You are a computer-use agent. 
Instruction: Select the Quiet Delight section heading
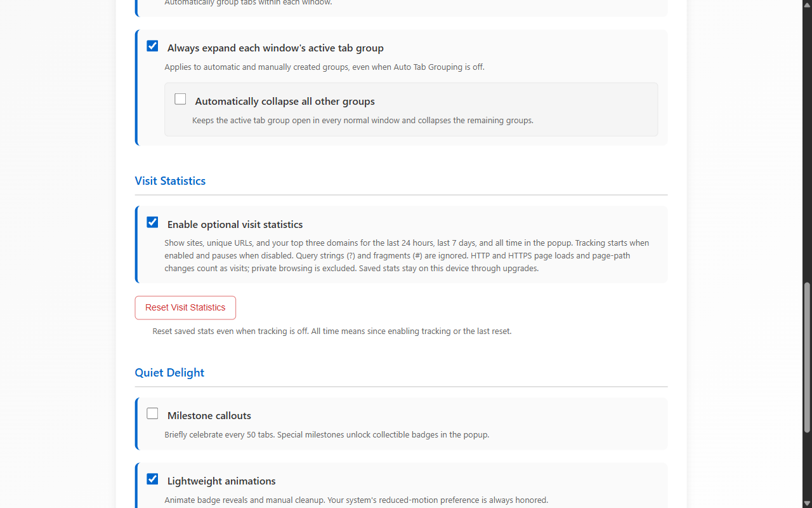(169, 373)
